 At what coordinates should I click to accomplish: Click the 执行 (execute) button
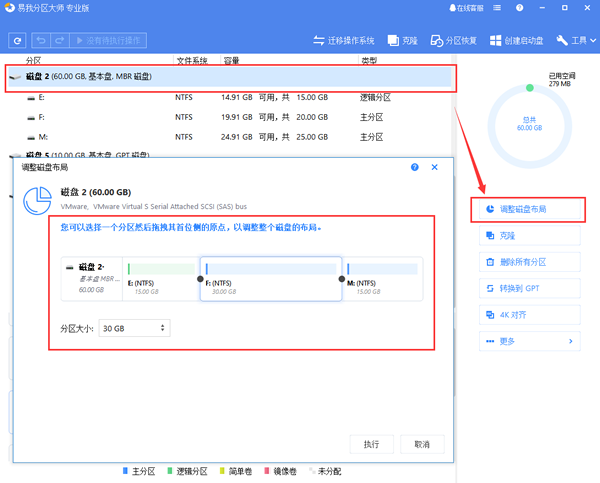pyautogui.click(x=371, y=444)
